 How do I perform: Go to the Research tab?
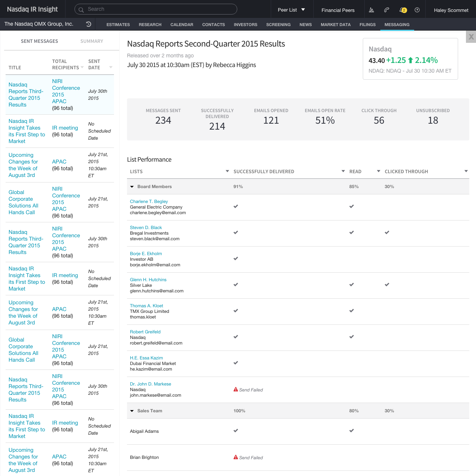pos(150,25)
